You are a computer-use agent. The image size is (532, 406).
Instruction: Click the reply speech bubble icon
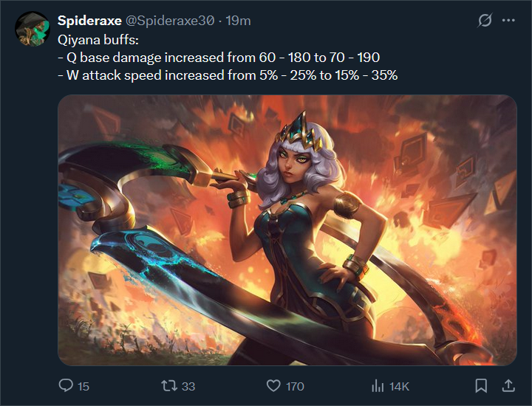(x=66, y=385)
